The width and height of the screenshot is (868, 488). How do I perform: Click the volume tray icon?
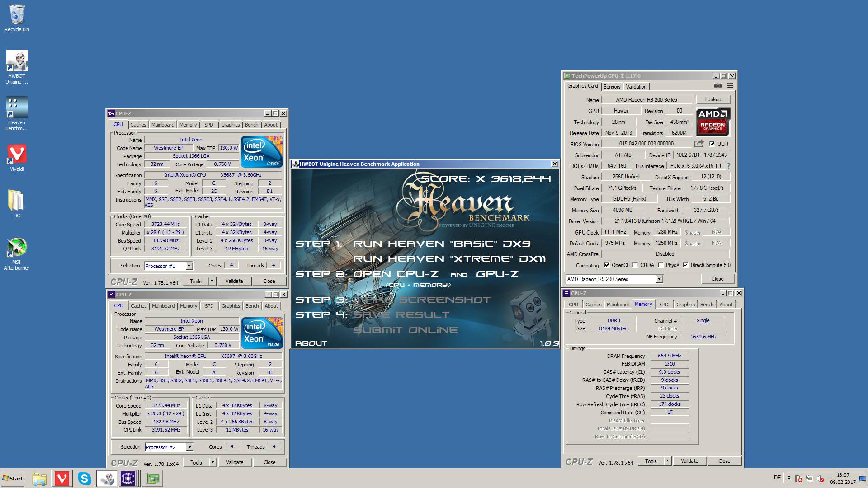coord(821,479)
